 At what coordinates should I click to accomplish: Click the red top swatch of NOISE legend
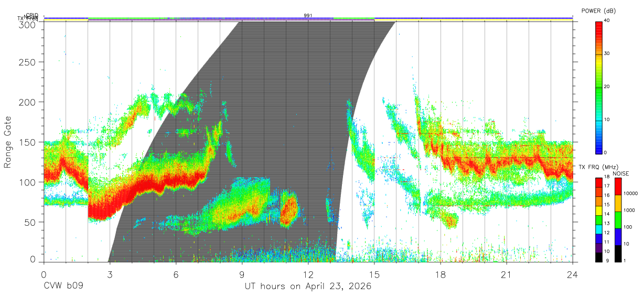617,186
